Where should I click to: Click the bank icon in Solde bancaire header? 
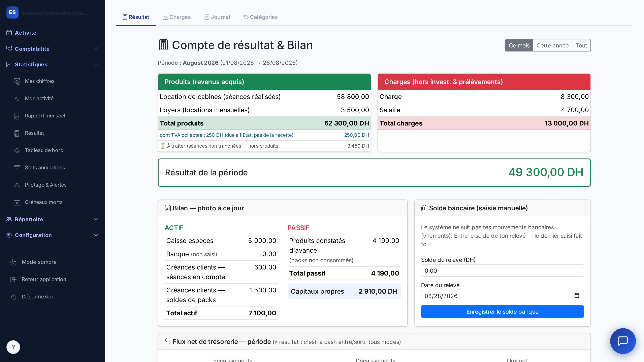point(424,208)
